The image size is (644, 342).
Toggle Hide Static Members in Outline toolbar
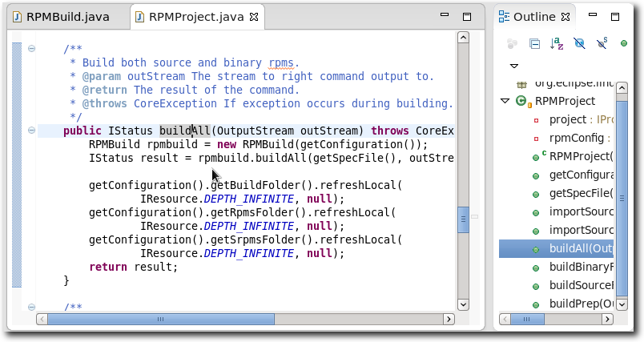click(602, 43)
